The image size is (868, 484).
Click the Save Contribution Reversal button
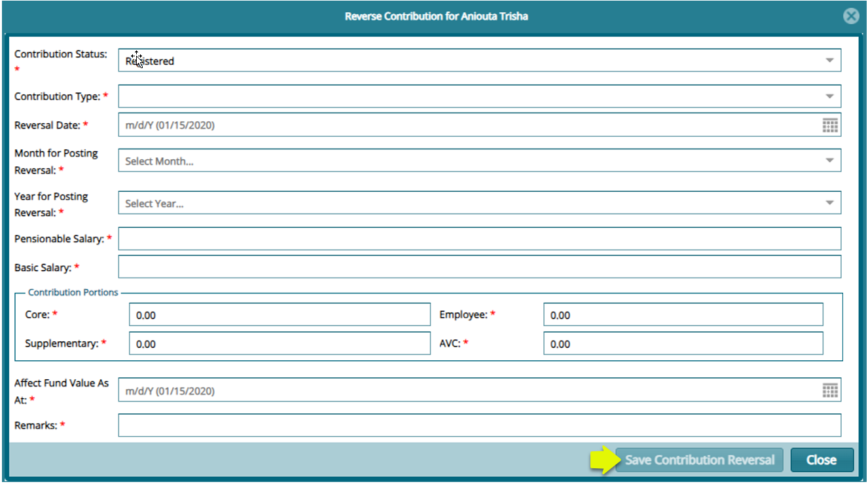pos(699,460)
